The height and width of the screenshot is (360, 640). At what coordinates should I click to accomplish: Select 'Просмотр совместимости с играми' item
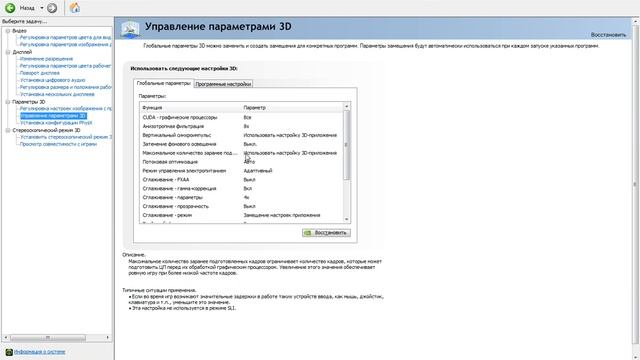[58, 144]
